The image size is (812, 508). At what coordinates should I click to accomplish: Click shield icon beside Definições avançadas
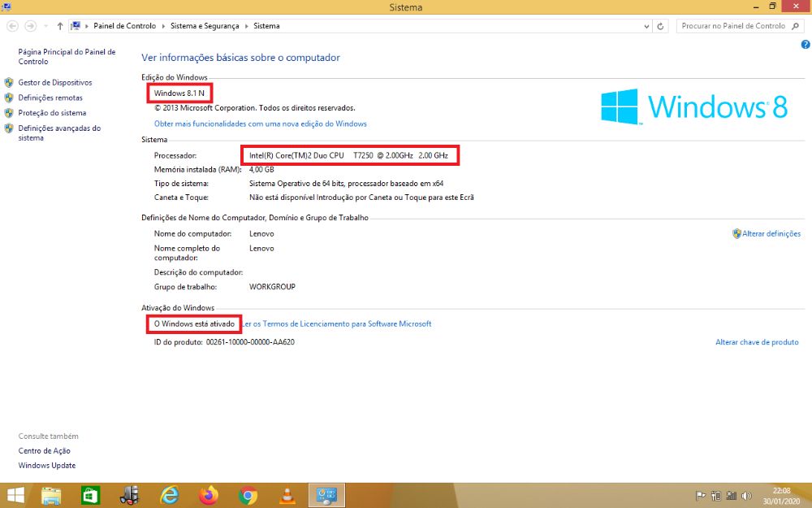9,128
